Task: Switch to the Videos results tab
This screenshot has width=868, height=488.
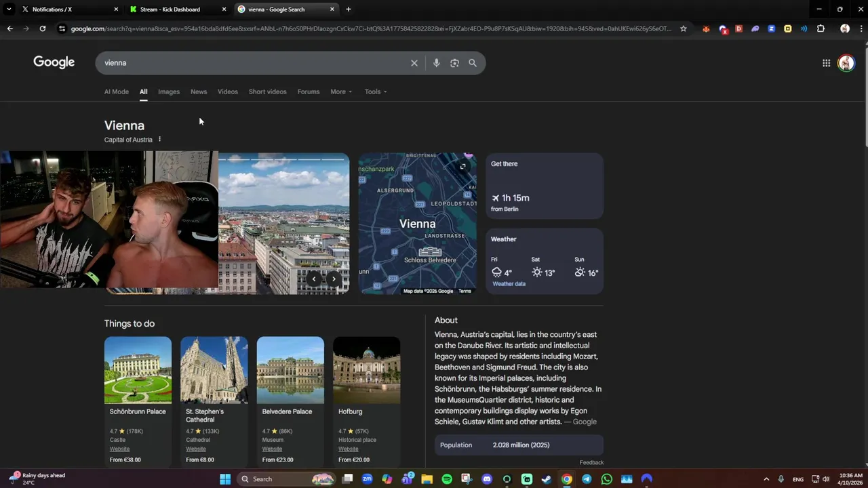Action: coord(228,91)
